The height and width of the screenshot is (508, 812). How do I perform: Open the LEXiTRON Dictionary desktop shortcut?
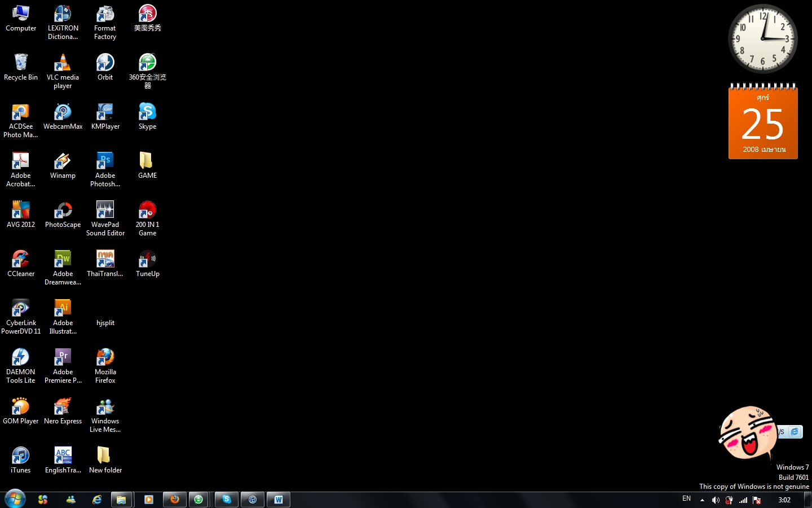pyautogui.click(x=63, y=23)
